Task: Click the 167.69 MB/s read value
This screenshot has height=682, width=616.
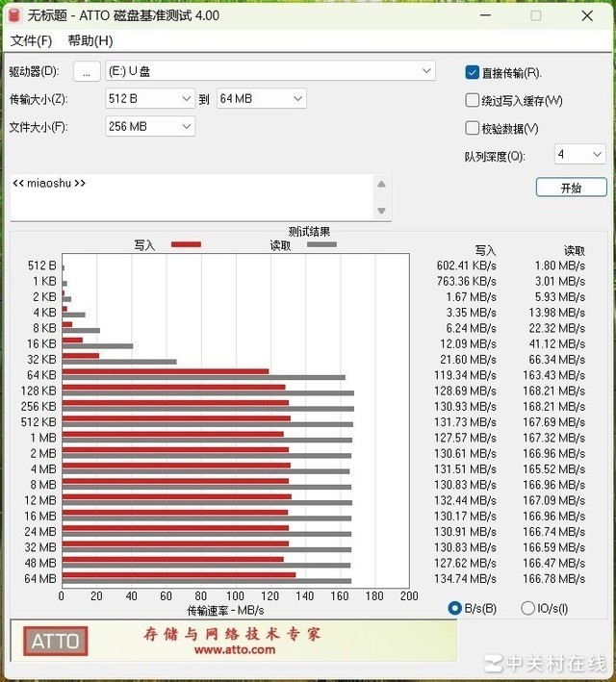Action: pos(554,422)
